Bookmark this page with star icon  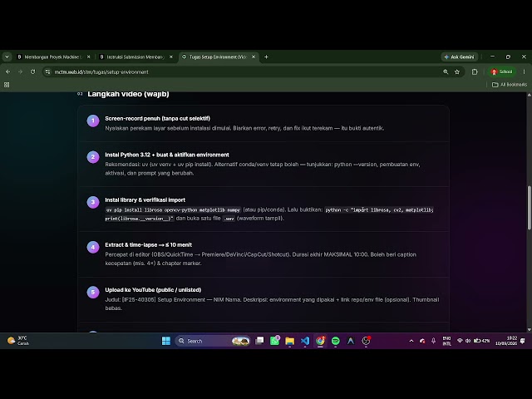click(457, 72)
